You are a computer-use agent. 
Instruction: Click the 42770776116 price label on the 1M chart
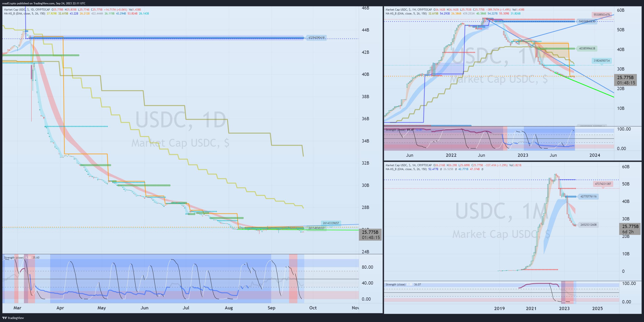click(x=588, y=197)
